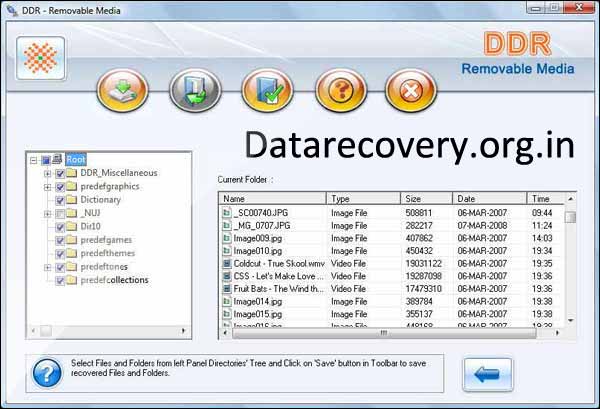Click the orange checkered logo icon

41,58
